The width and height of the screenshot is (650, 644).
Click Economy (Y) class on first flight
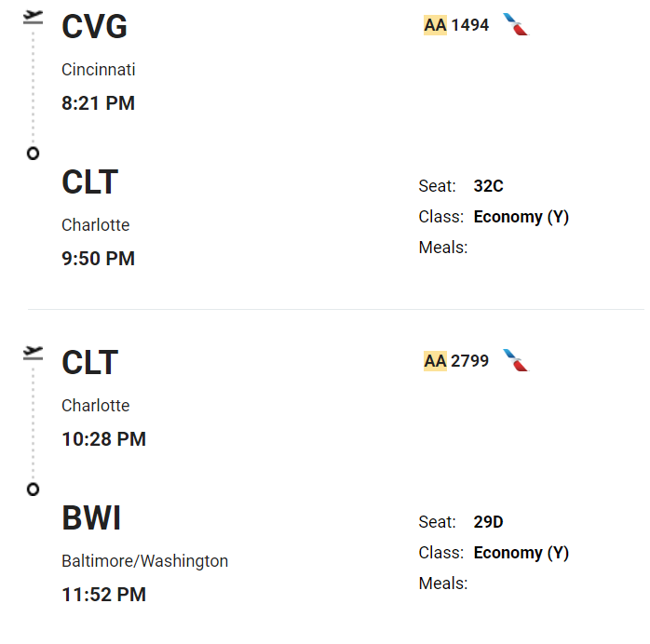521,217
